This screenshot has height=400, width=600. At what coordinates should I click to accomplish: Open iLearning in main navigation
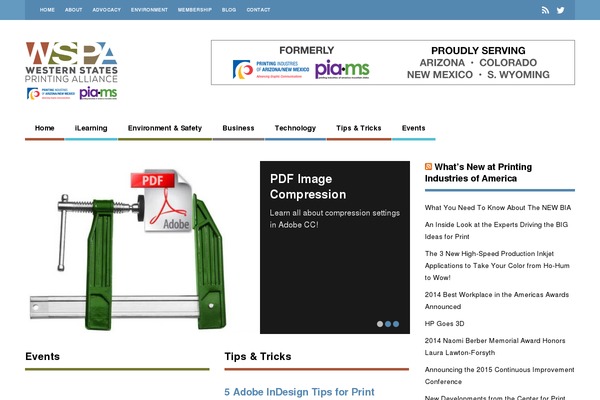tap(91, 128)
